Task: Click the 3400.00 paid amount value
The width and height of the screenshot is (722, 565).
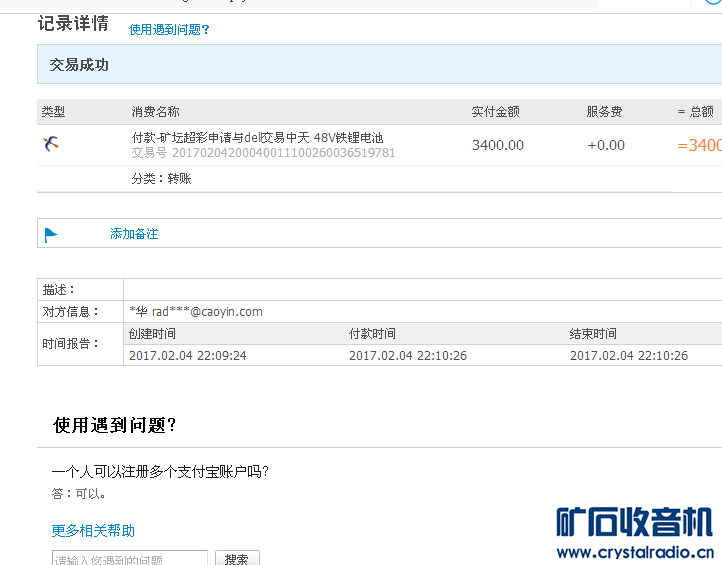Action: click(498, 145)
